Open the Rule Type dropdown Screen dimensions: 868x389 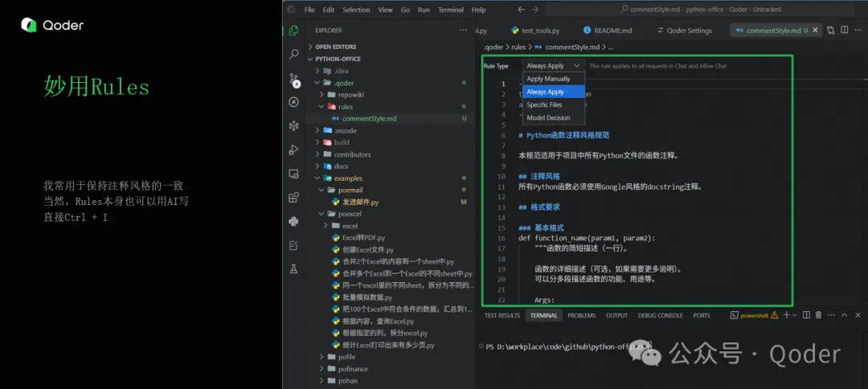tap(553, 66)
